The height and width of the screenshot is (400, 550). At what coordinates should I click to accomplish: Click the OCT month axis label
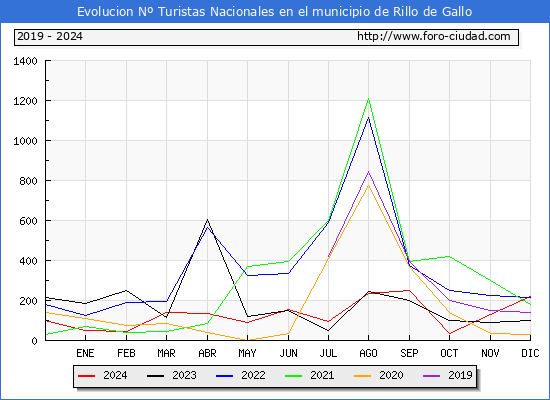449,353
